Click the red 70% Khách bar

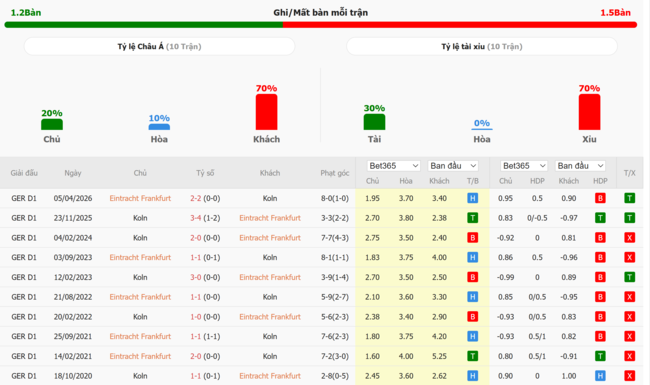click(266, 112)
